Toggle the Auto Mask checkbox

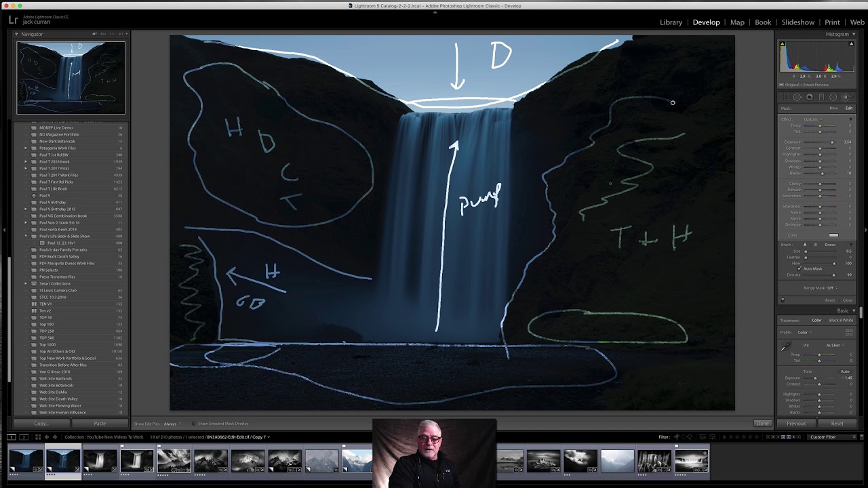pos(800,268)
